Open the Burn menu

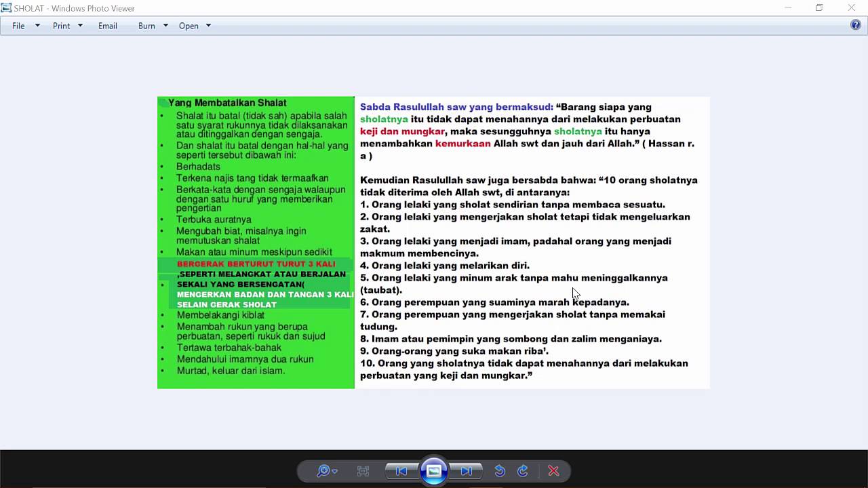pyautogui.click(x=146, y=26)
